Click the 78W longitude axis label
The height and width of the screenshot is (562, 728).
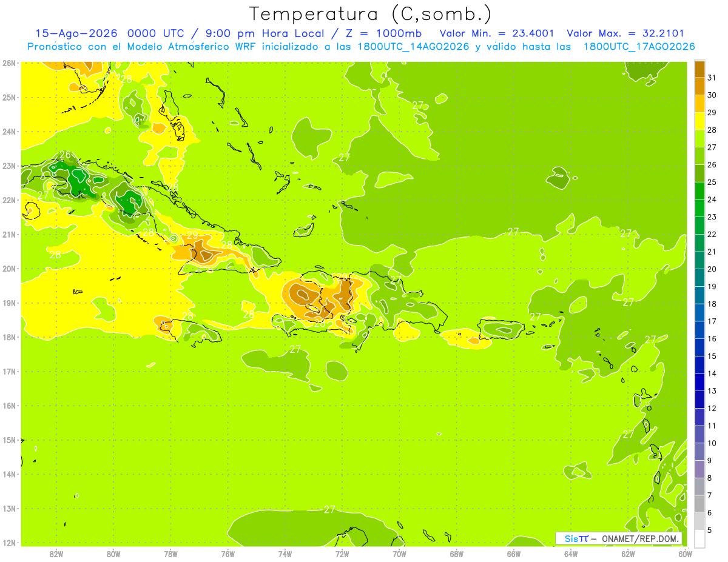170,554
